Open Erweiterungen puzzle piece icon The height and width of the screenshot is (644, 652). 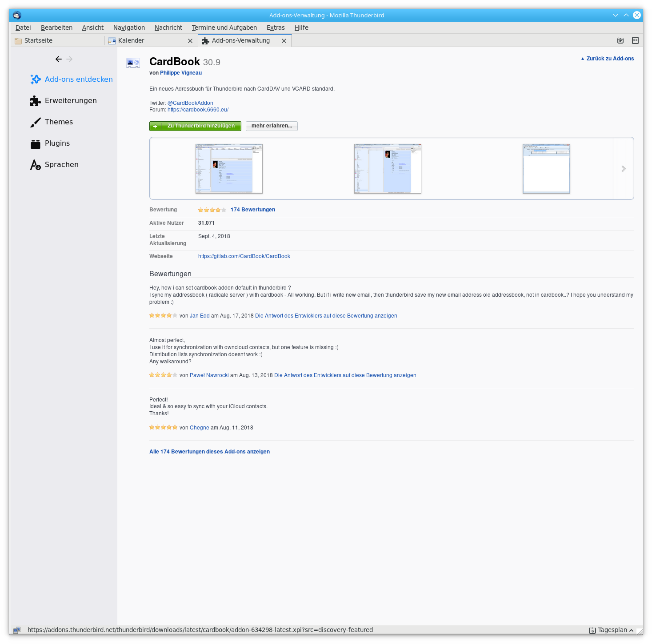[36, 101]
